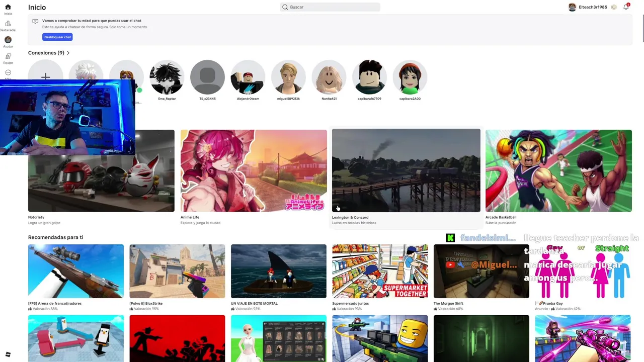Open the Prueba Gay game ad
The width and height of the screenshot is (644, 362).
click(x=583, y=278)
